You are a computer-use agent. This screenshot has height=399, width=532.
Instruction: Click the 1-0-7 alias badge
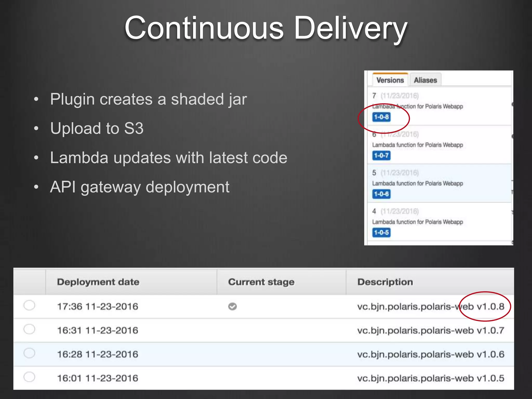pos(381,156)
